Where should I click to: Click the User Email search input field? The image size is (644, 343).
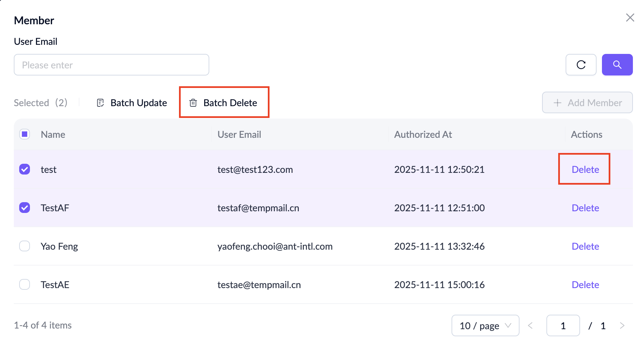click(x=111, y=65)
